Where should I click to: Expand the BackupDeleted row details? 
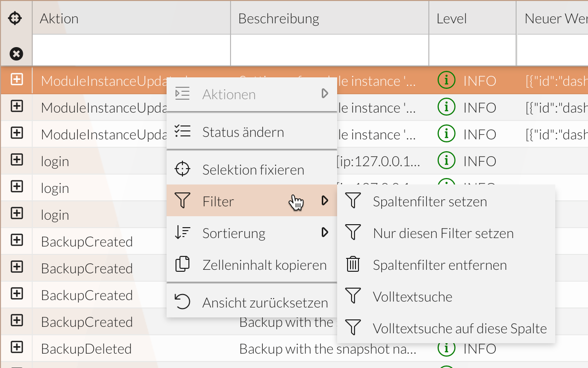(x=16, y=349)
